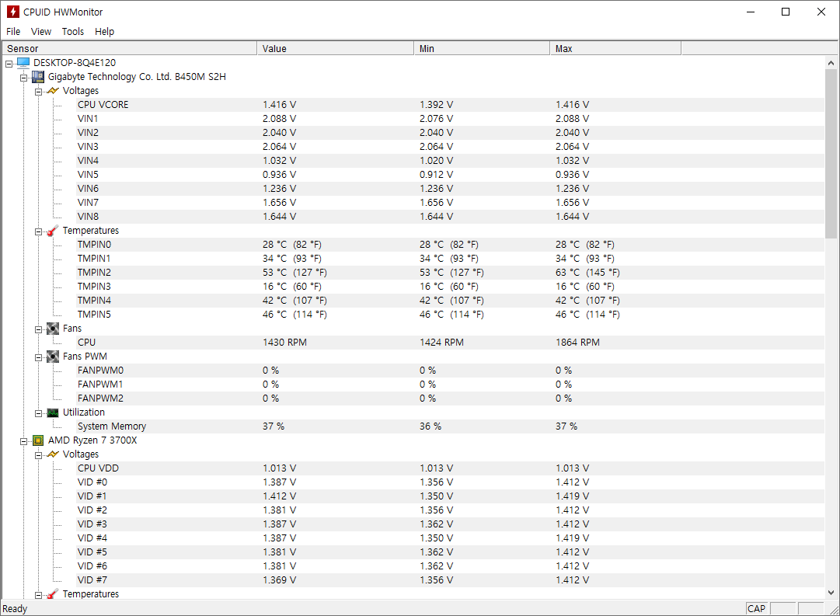The image size is (840, 616).
Task: Click the Ryzen Temperatures thermometer icon at bottom
Action: pyautogui.click(x=53, y=594)
